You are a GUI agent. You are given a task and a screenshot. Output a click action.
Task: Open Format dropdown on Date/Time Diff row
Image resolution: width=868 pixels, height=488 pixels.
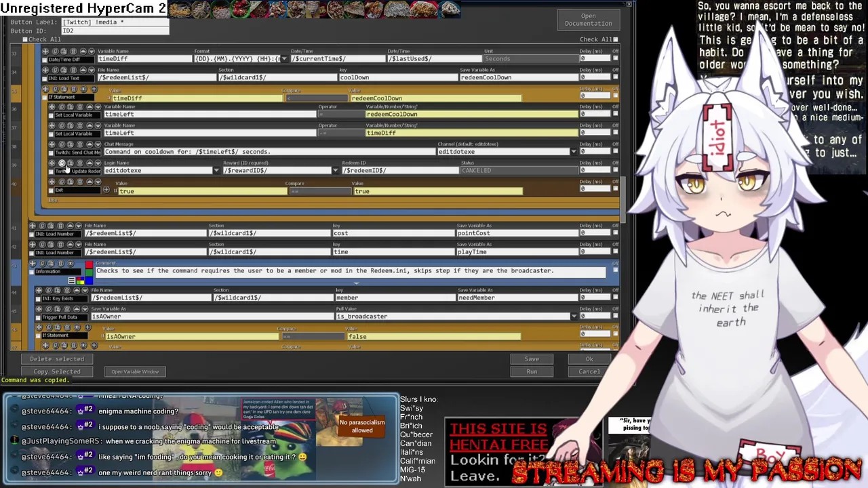pos(284,59)
